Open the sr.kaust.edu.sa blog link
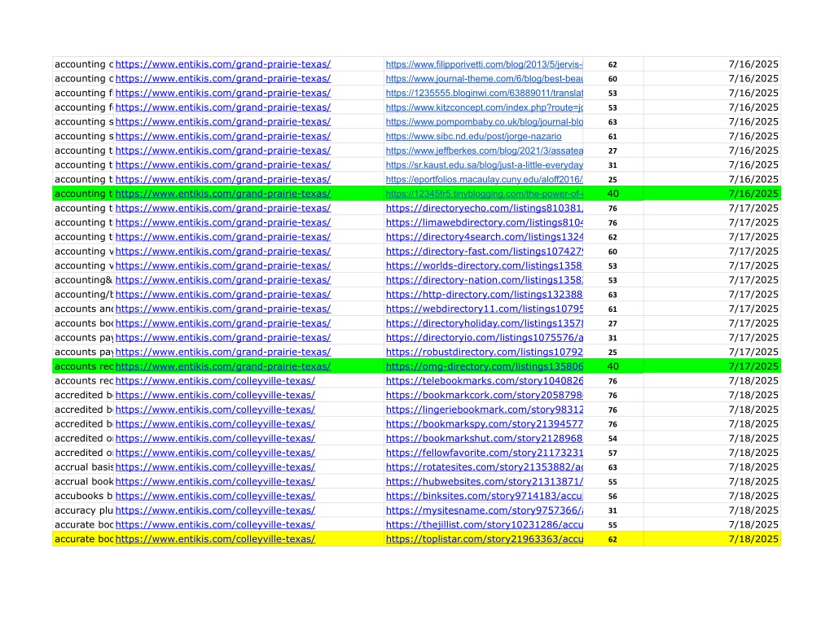The image size is (834, 644). click(484, 164)
